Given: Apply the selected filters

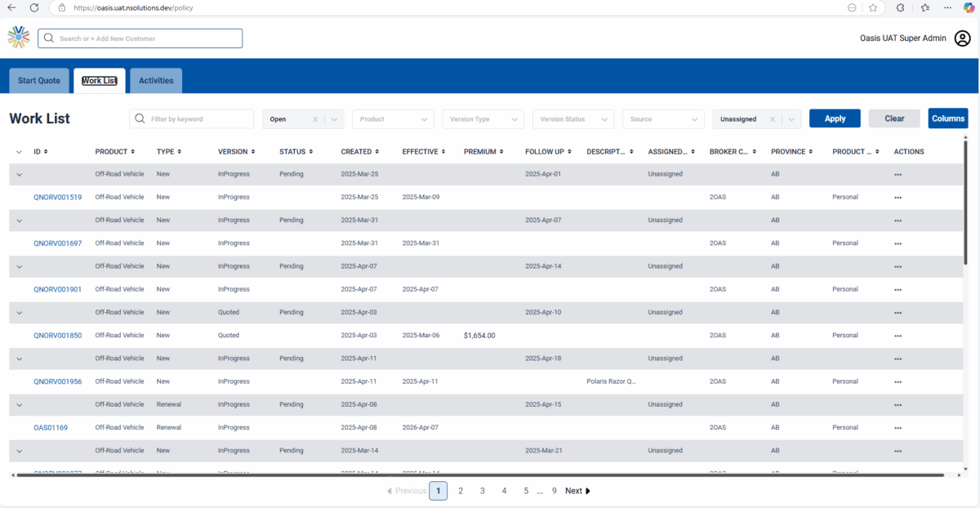Looking at the screenshot, I should (x=835, y=119).
